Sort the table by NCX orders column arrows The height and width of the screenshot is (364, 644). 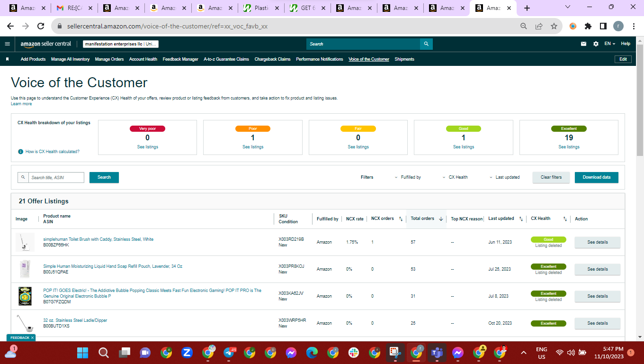tap(401, 219)
